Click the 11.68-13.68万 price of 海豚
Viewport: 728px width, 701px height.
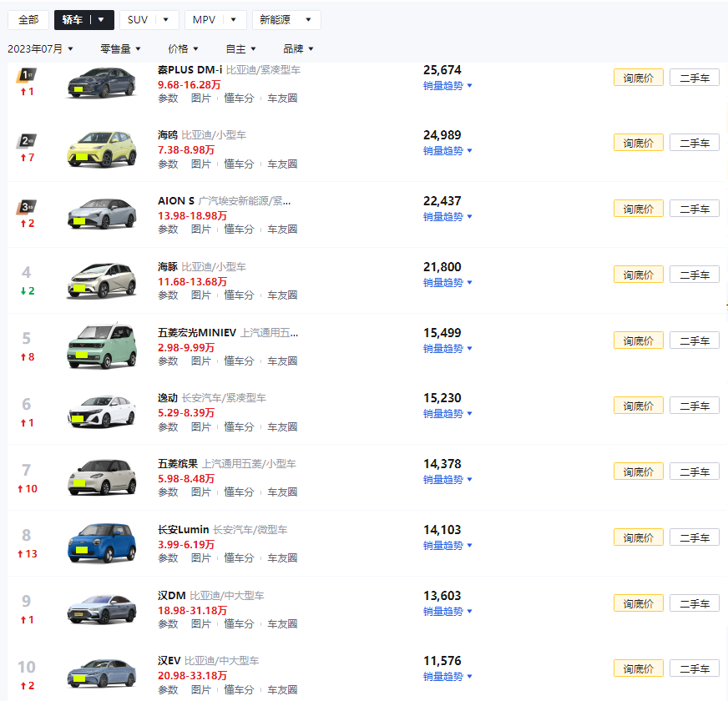click(192, 282)
